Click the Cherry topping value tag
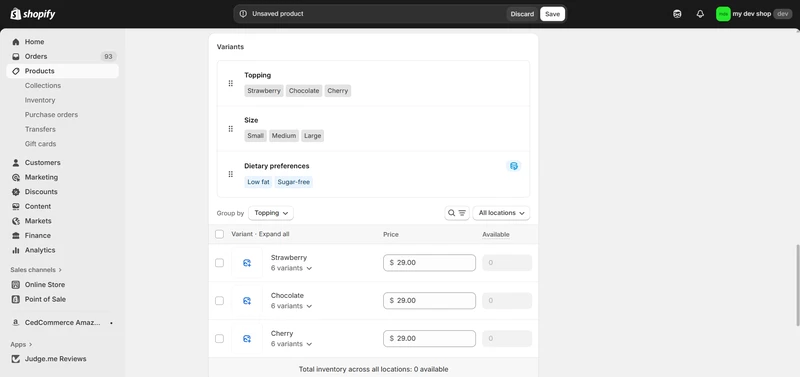800x377 pixels. [338, 91]
